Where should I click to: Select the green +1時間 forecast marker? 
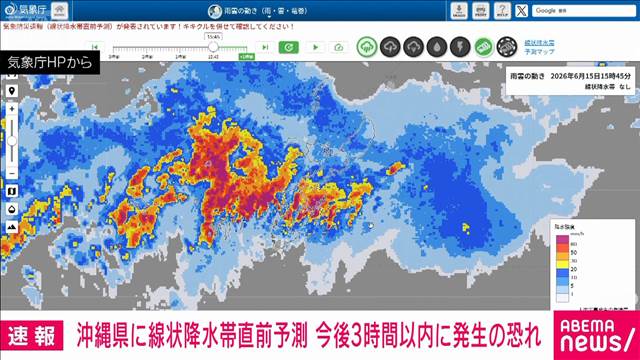tap(247, 57)
